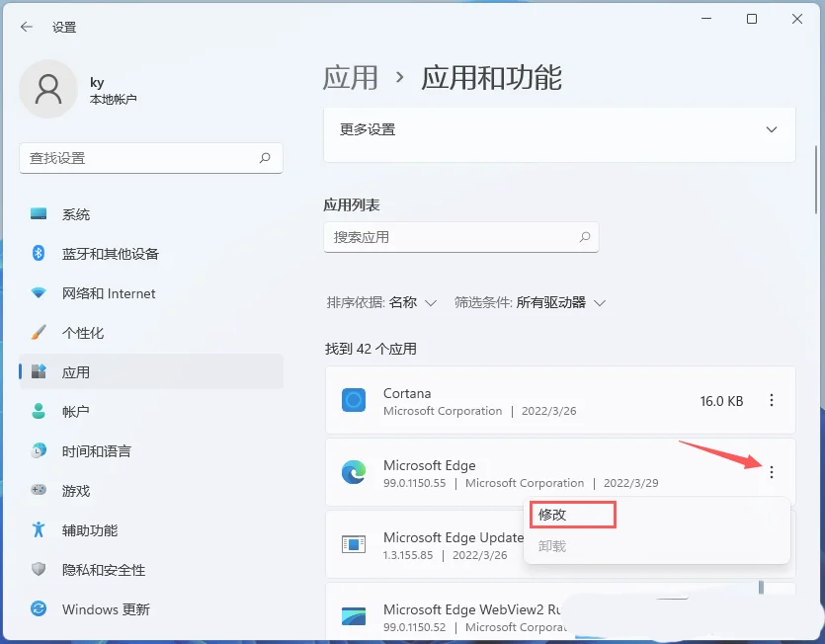The width and height of the screenshot is (825, 644).
Task: Open 个性化 settings category
Action: [x=151, y=333]
